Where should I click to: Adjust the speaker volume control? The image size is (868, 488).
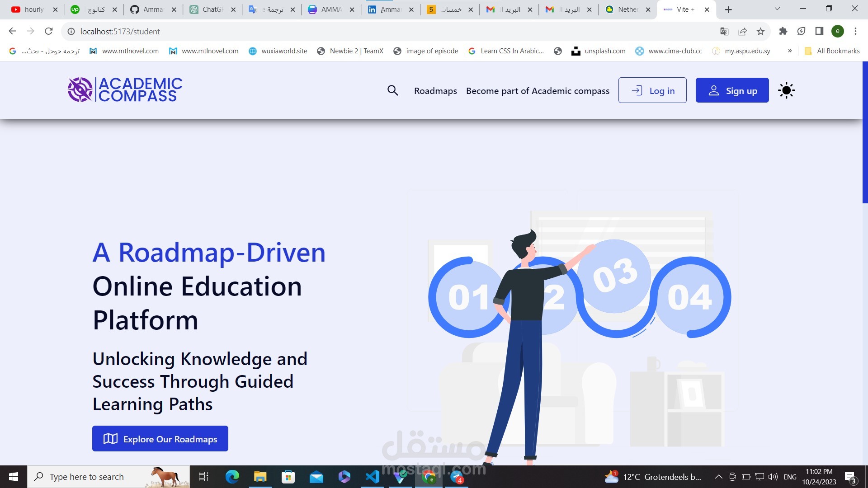(772, 476)
